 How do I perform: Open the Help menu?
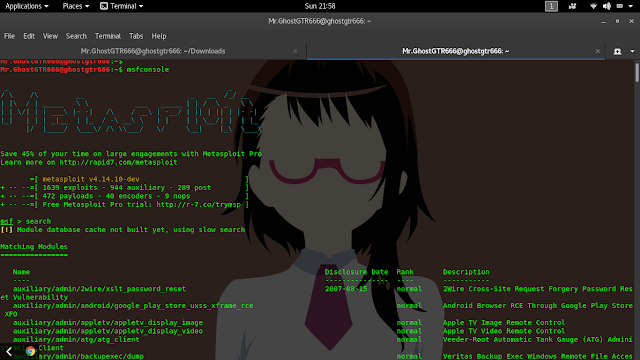point(159,36)
